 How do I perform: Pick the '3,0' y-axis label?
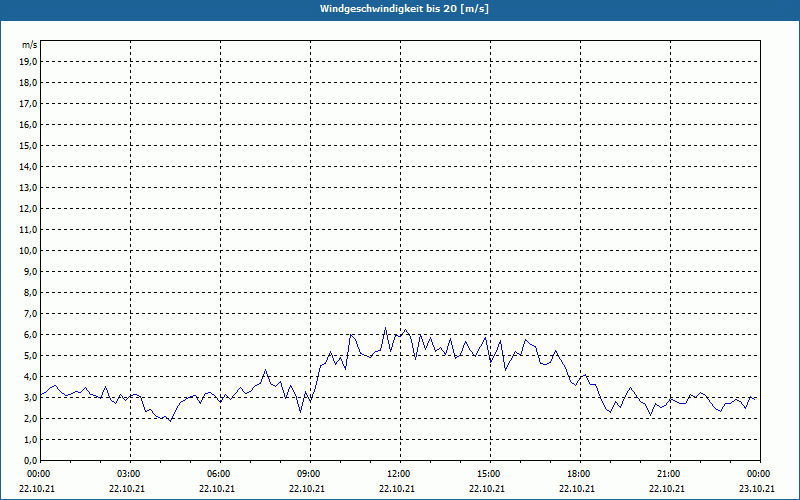(x=30, y=397)
